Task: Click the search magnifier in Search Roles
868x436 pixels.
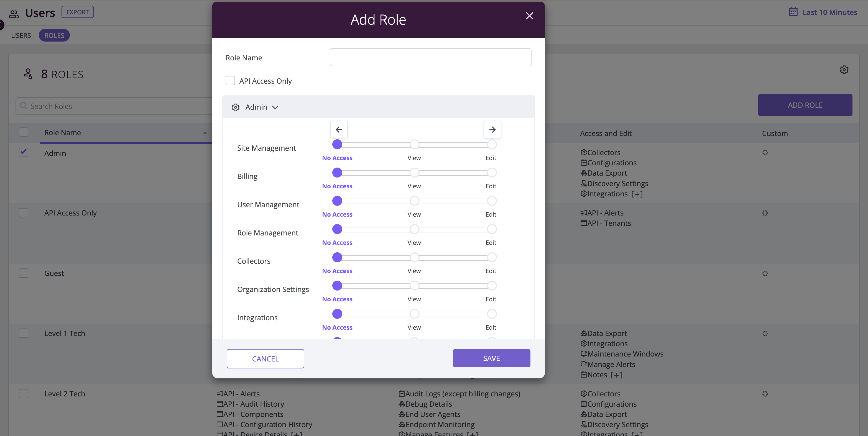Action: (x=23, y=106)
